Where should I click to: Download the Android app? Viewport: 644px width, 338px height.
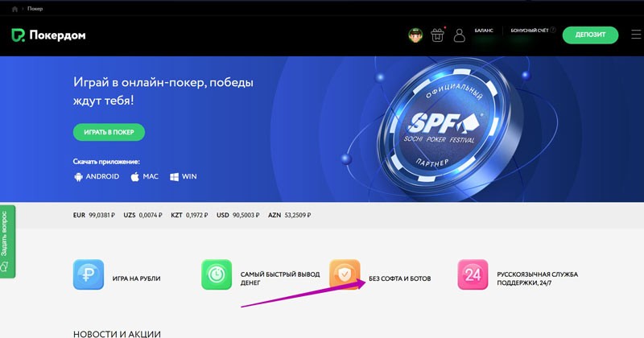pyautogui.click(x=97, y=176)
